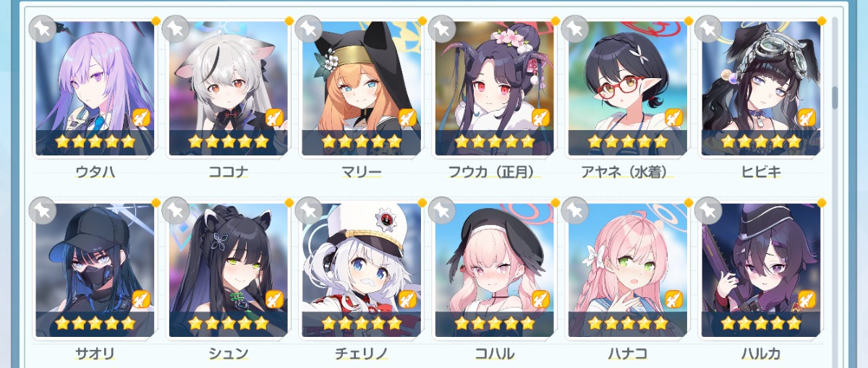
Task: Toggle the pin icon on ココナ's card
Action: click(x=176, y=29)
